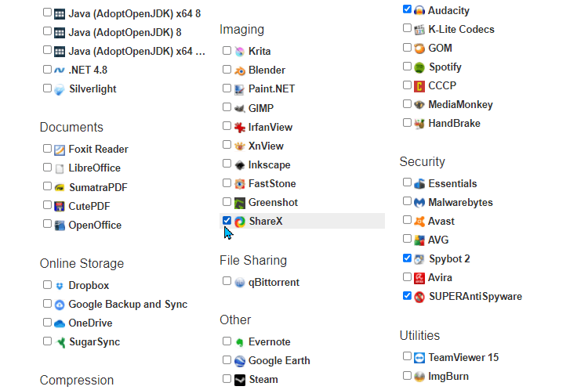Check the Java (AdoptOpenJDK) x64 8 checkbox
Image resolution: width=588 pixels, height=390 pixels.
click(x=47, y=13)
